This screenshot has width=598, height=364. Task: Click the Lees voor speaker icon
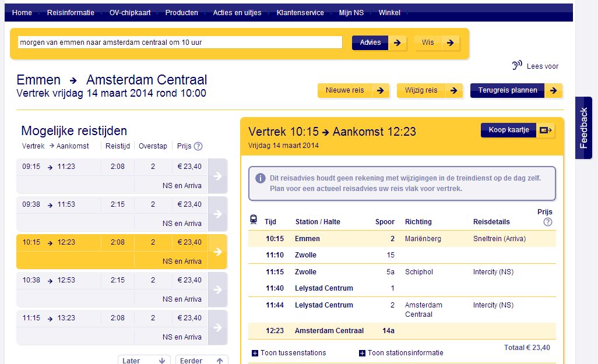(x=517, y=66)
